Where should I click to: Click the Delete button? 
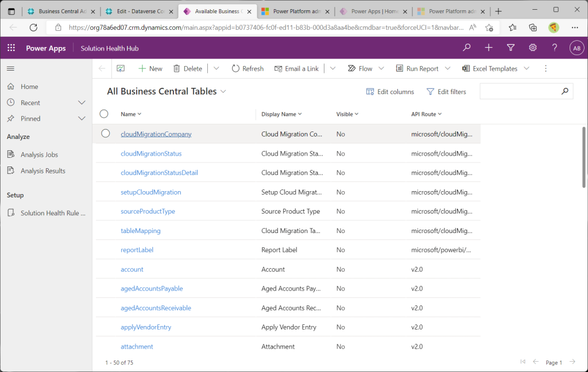188,69
